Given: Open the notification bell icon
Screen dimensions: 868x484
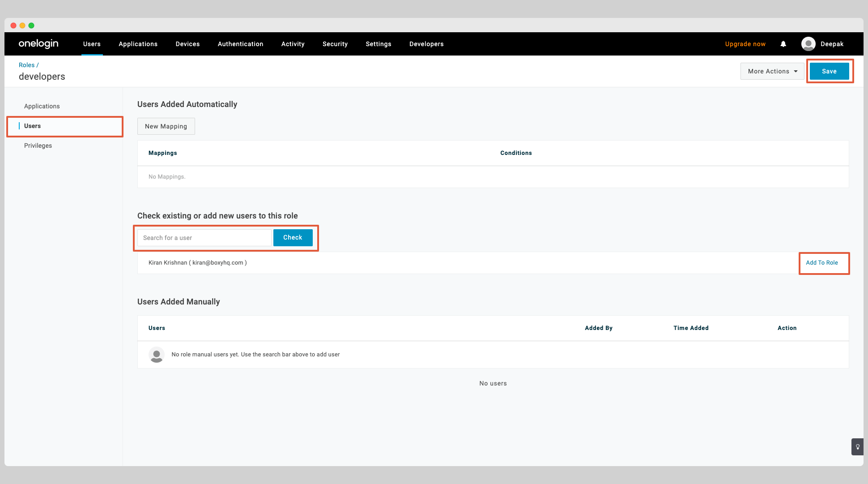Looking at the screenshot, I should tap(783, 44).
